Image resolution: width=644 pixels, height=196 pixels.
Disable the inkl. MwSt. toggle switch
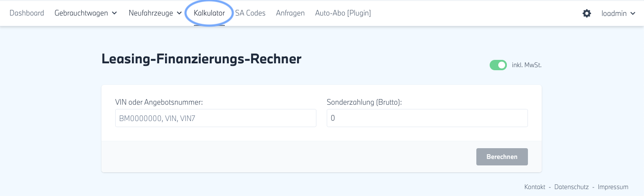(498, 65)
